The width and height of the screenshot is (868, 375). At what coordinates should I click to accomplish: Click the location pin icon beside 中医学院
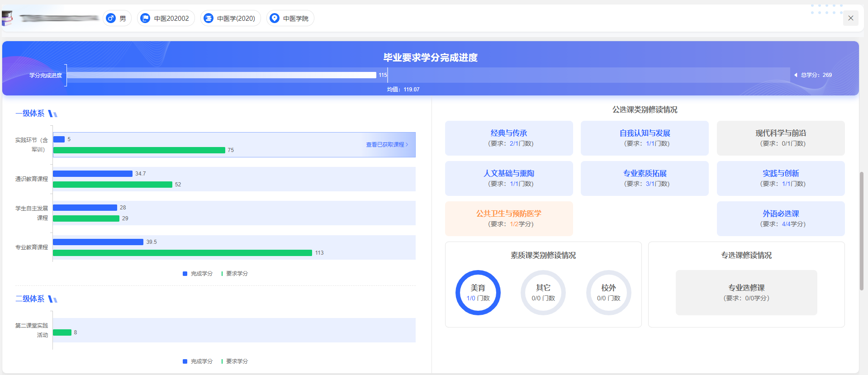pyautogui.click(x=274, y=18)
